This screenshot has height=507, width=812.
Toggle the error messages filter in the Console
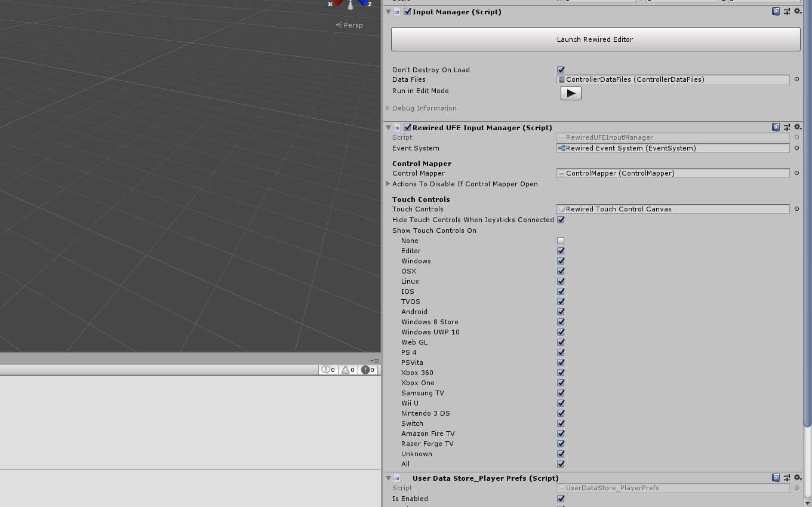pos(367,369)
